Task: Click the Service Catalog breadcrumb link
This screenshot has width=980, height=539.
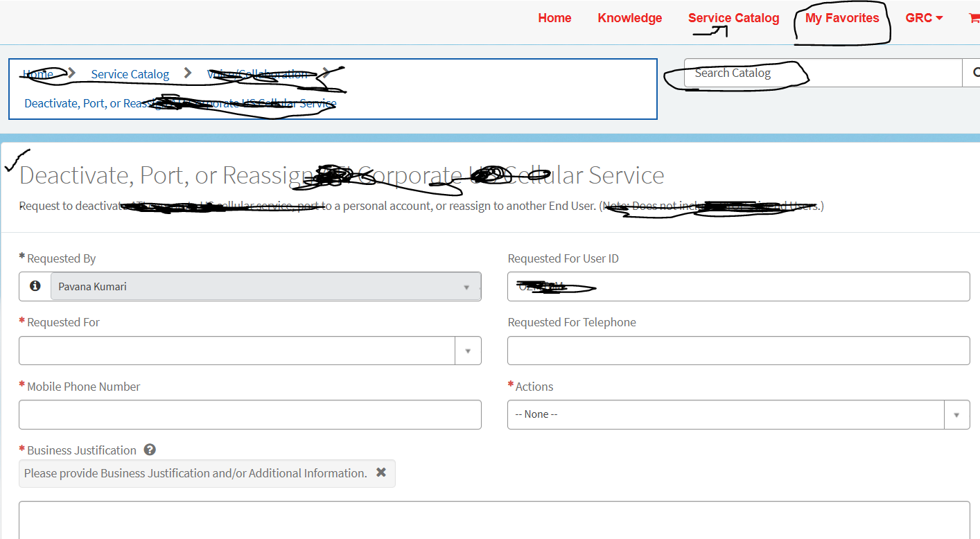Action: (x=130, y=74)
